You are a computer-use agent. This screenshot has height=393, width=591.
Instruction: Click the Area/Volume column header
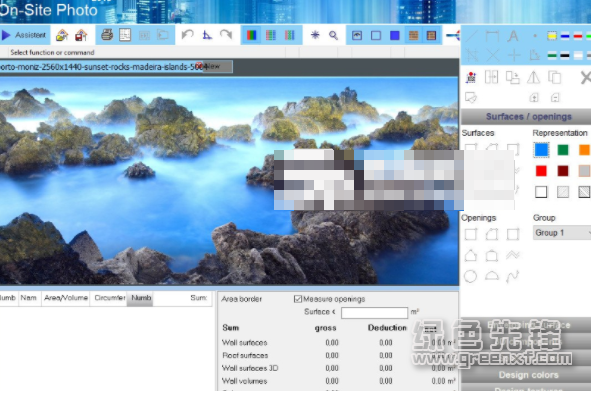(x=66, y=298)
